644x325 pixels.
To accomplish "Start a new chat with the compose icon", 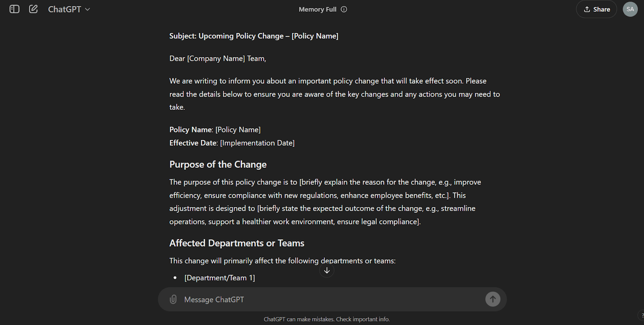I will tap(33, 9).
